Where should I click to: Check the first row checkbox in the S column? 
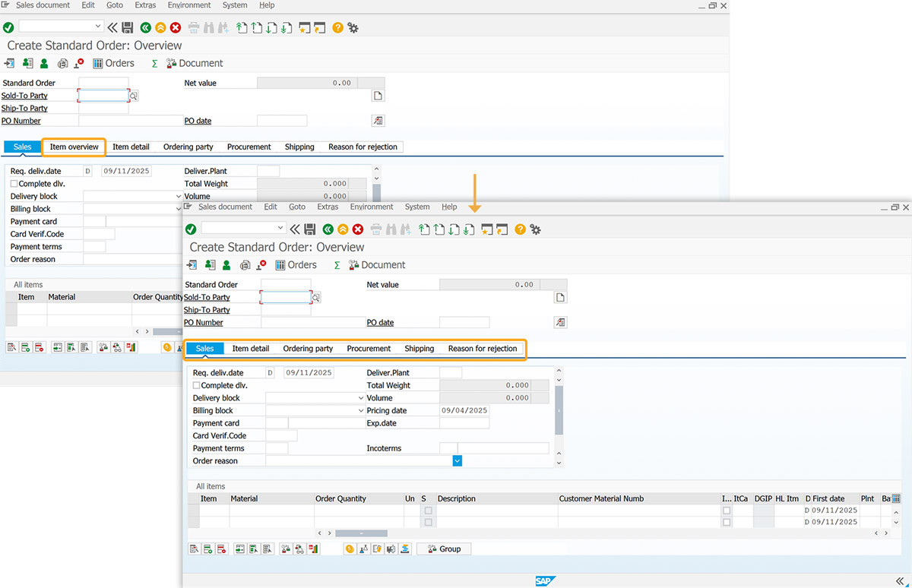coord(429,511)
